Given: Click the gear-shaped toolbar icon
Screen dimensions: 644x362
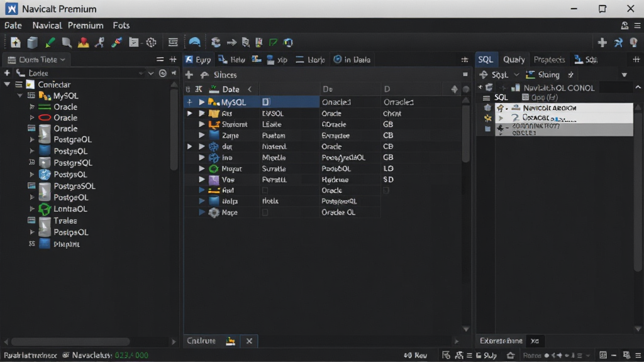Looking at the screenshot, I should click(x=151, y=42).
